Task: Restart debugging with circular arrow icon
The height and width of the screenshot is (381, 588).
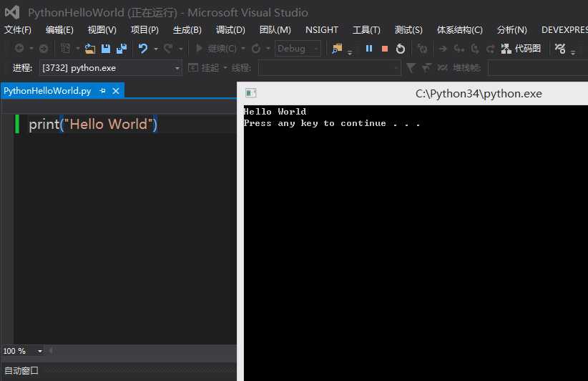Action: (401, 49)
